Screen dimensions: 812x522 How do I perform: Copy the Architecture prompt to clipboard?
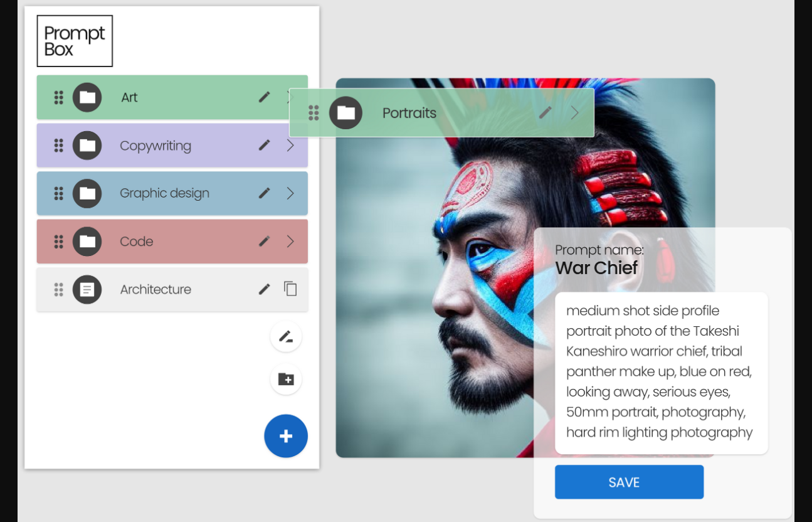290,289
